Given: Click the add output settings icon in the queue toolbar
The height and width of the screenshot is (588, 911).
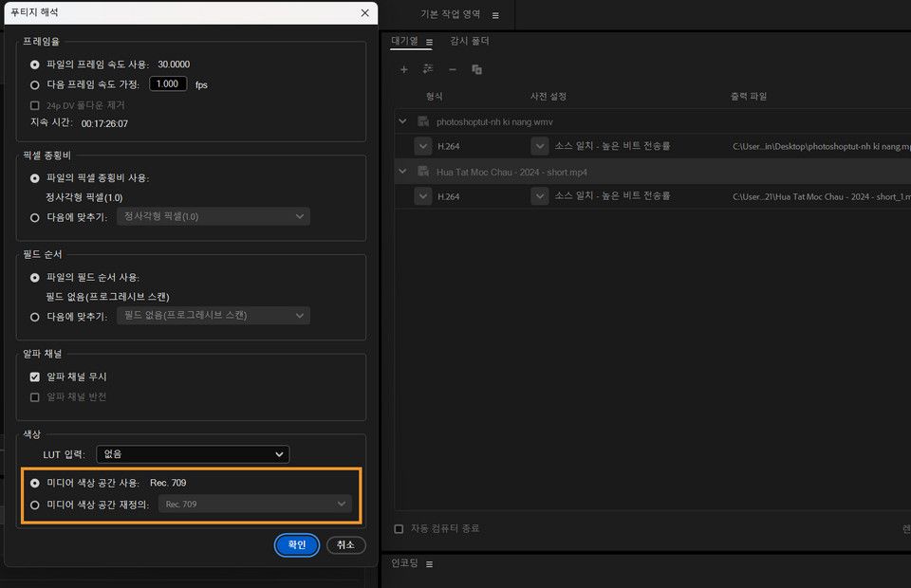Looking at the screenshot, I should (427, 69).
